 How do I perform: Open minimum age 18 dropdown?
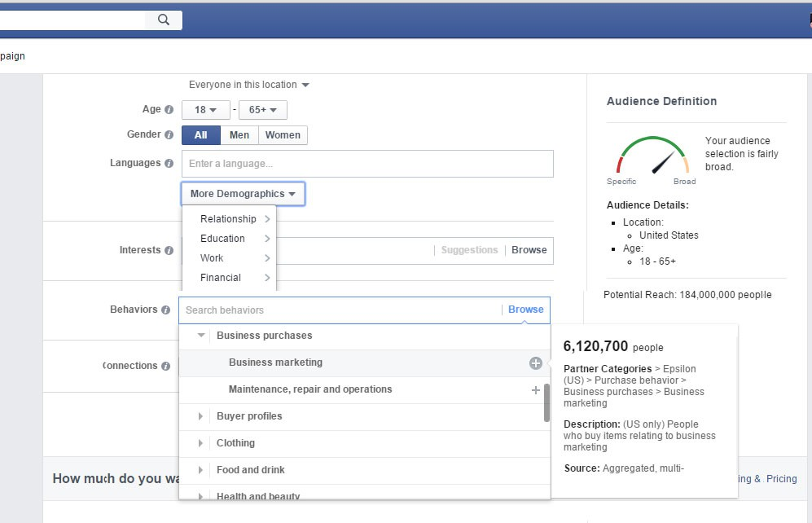coord(205,110)
